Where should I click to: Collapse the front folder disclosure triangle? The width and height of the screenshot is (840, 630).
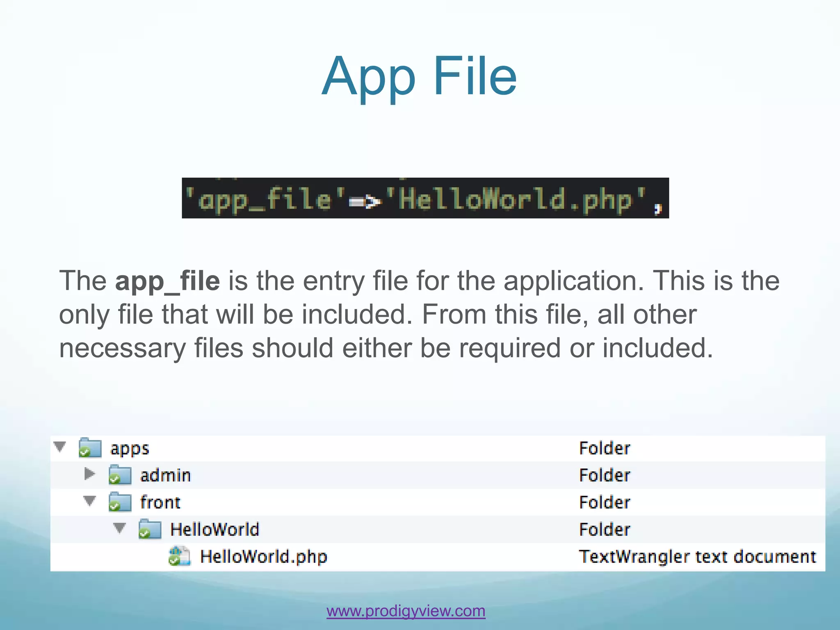89,501
